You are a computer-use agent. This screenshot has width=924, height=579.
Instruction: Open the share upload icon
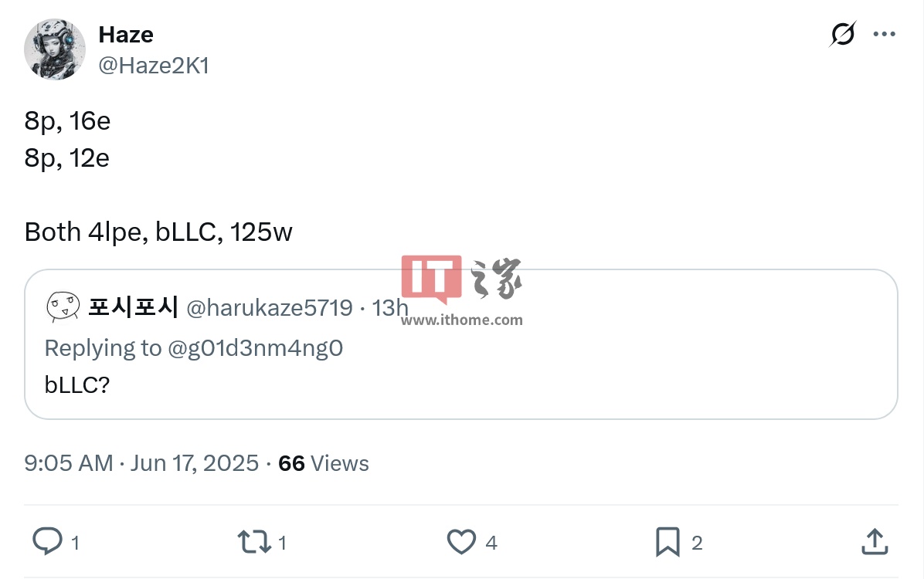click(x=875, y=541)
